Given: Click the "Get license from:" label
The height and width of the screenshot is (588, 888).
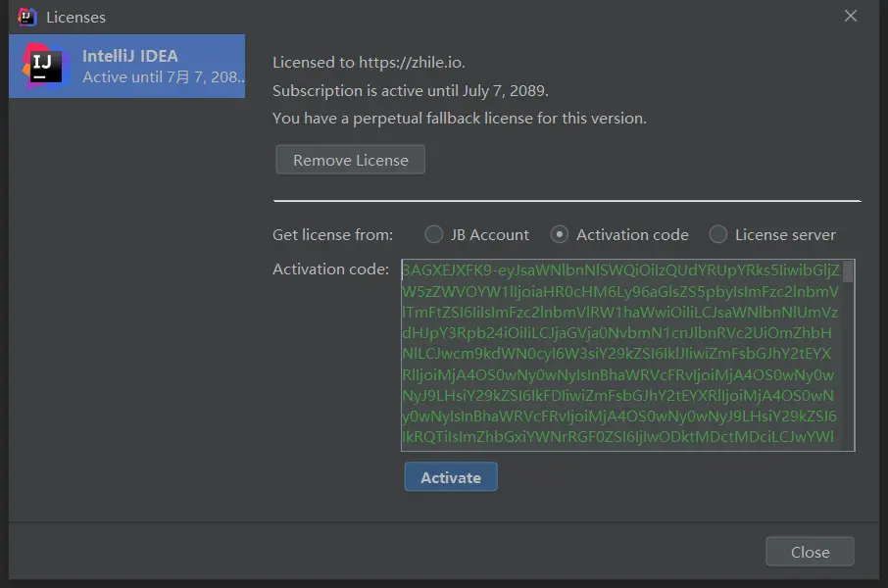Looking at the screenshot, I should 332,235.
